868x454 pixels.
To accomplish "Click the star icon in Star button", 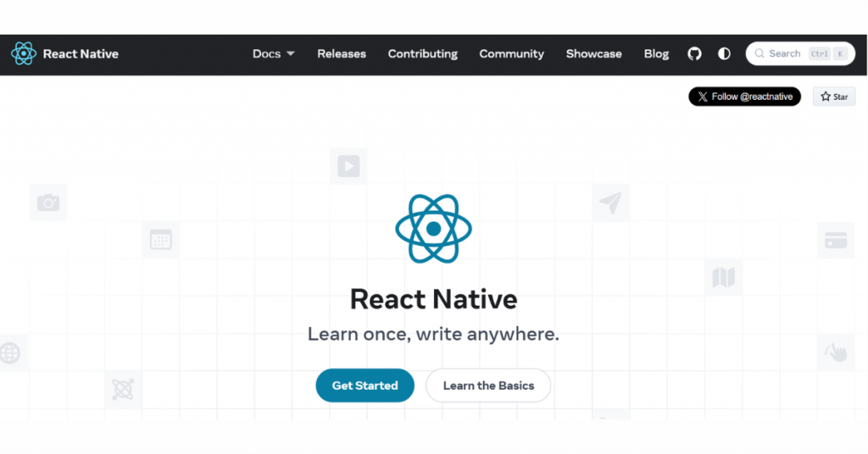I will [826, 97].
